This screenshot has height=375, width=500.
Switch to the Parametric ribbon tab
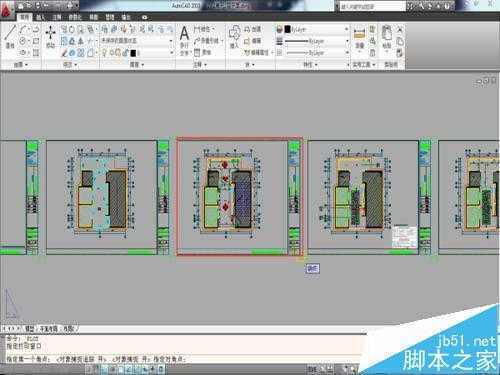click(75, 17)
